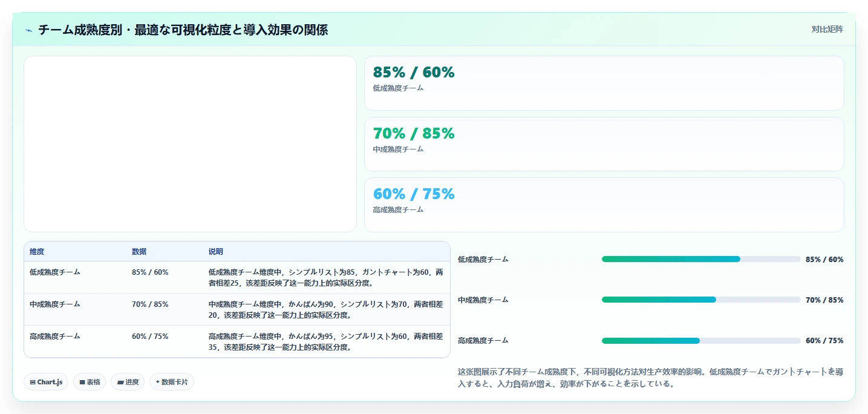
Task: Click the 対比矩阵 label in header
Action: click(x=827, y=29)
